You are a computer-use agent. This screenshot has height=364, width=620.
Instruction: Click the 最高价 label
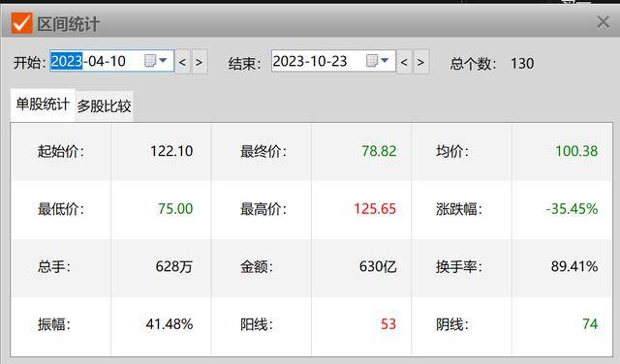tap(263, 209)
